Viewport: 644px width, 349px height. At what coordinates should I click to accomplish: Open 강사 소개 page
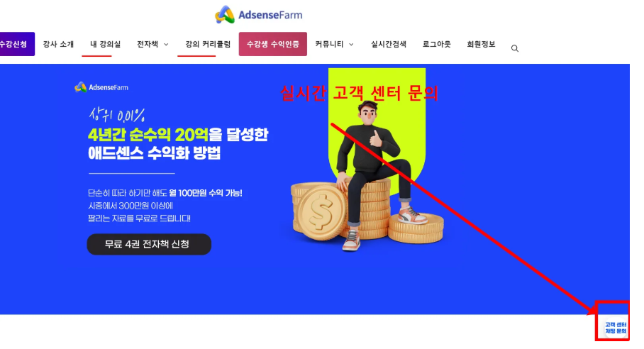click(58, 44)
